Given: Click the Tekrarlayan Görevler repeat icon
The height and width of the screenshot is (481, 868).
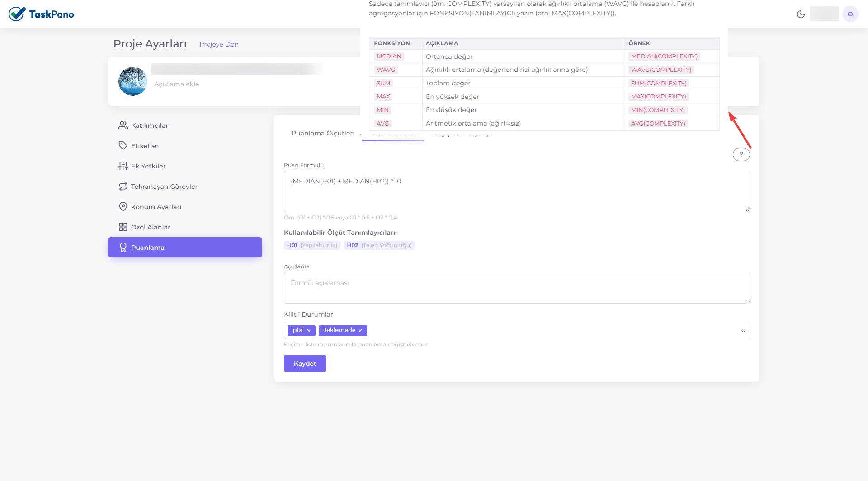Looking at the screenshot, I should coord(123,187).
